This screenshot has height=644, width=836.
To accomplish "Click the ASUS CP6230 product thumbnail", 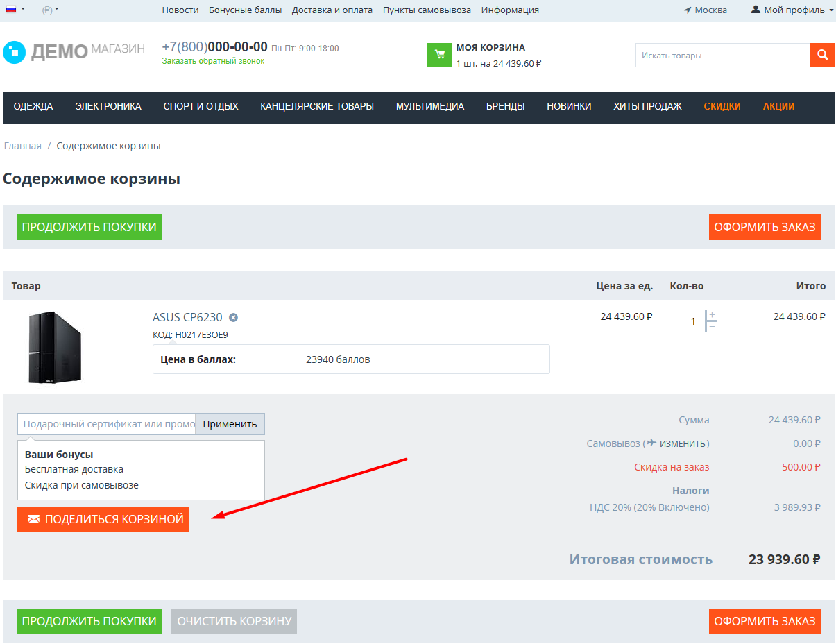I will pos(55,348).
